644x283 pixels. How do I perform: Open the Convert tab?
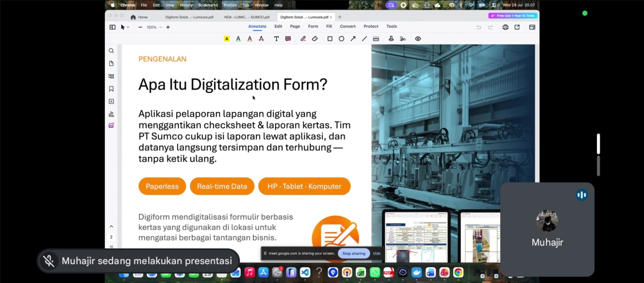click(x=348, y=26)
